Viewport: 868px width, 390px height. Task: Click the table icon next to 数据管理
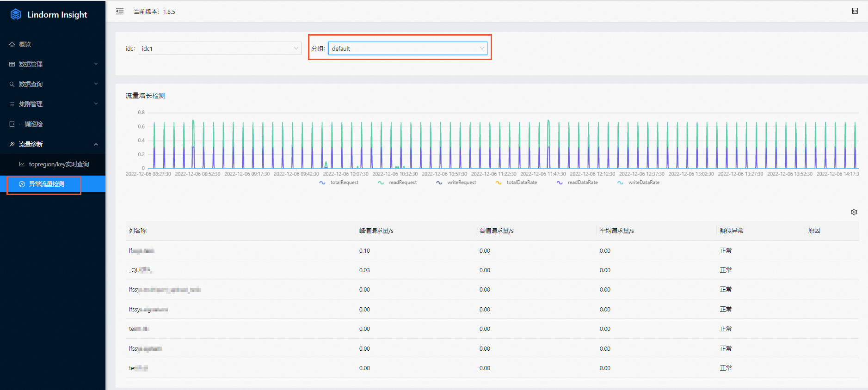pyautogui.click(x=12, y=64)
